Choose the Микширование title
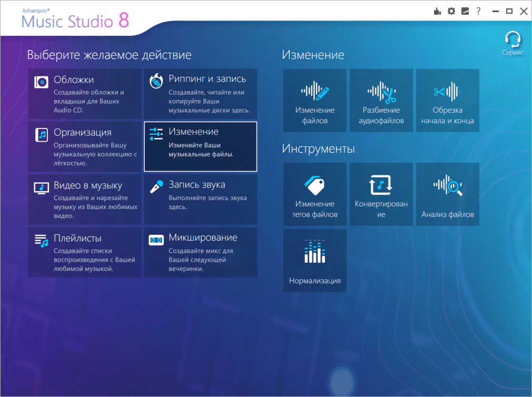This screenshot has height=397, width=532. click(x=203, y=237)
